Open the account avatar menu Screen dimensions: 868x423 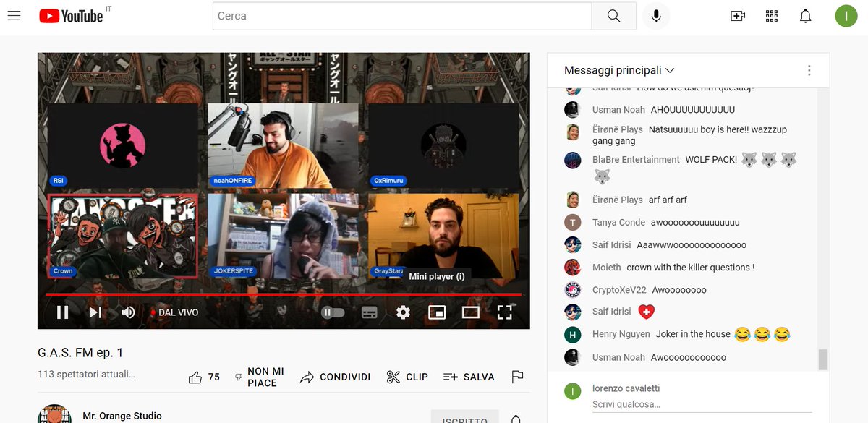click(846, 16)
